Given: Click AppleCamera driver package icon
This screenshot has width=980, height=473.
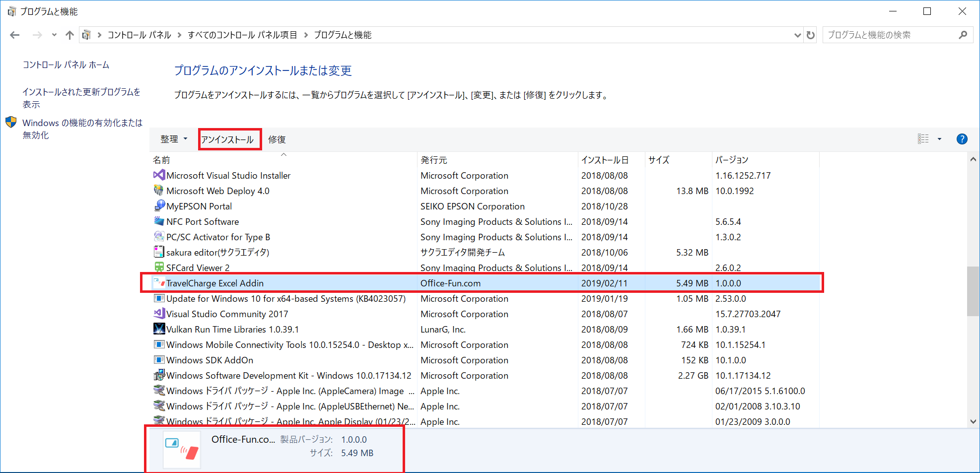Looking at the screenshot, I should coord(159,390).
